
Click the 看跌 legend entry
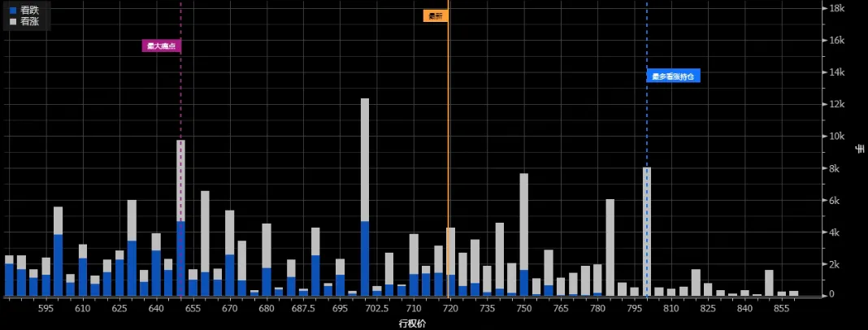pyautogui.click(x=24, y=10)
